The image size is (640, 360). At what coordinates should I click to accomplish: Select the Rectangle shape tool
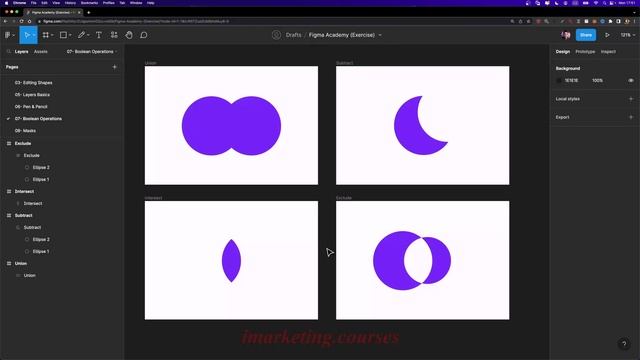pos(63,35)
